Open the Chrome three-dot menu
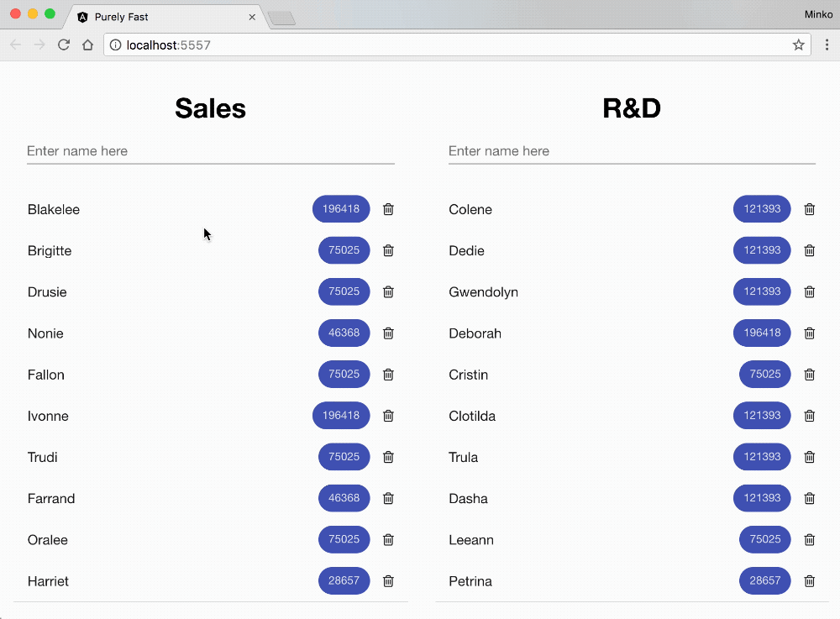 [827, 45]
